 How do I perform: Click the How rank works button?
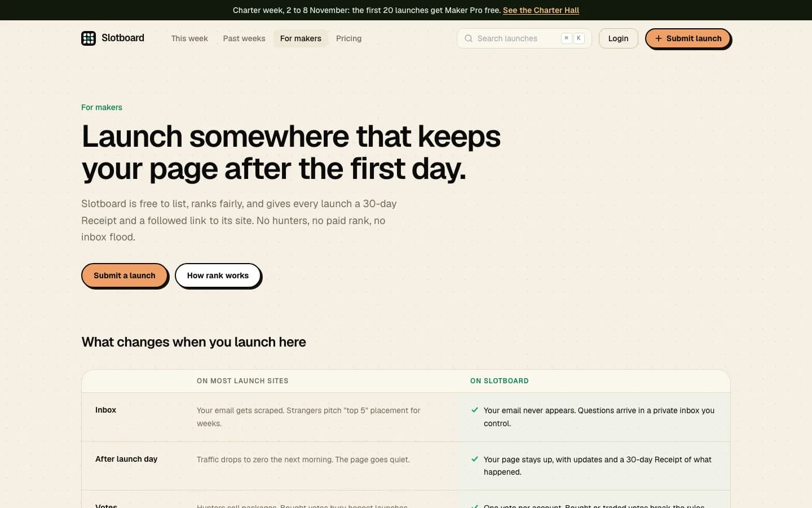point(218,275)
